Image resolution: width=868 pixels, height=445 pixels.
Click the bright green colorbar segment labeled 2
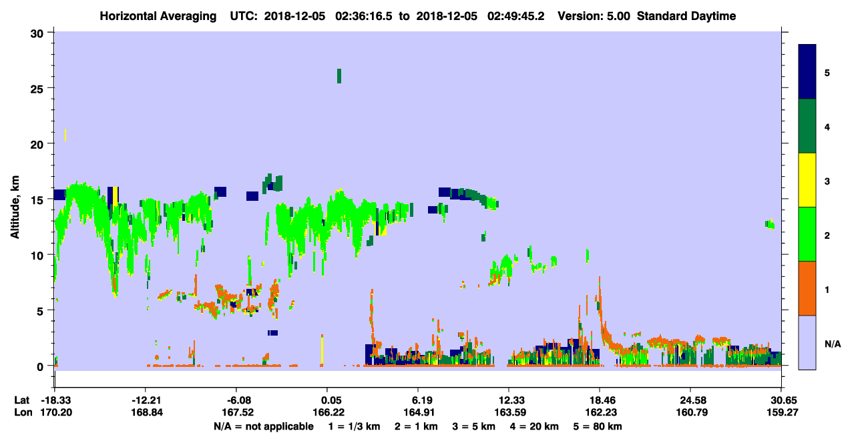[x=807, y=234]
